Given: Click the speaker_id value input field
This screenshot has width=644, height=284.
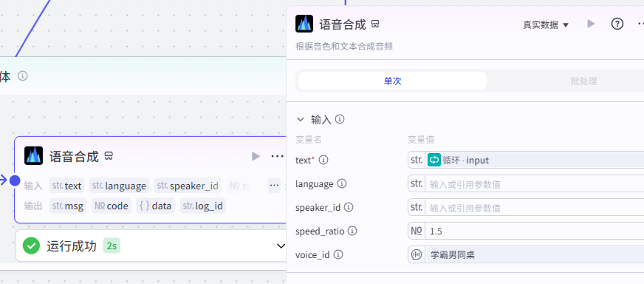Looking at the screenshot, I should click(x=535, y=207).
